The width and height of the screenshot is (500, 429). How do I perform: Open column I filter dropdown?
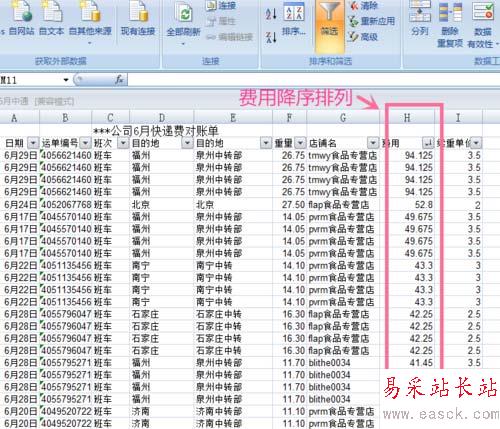476,143
